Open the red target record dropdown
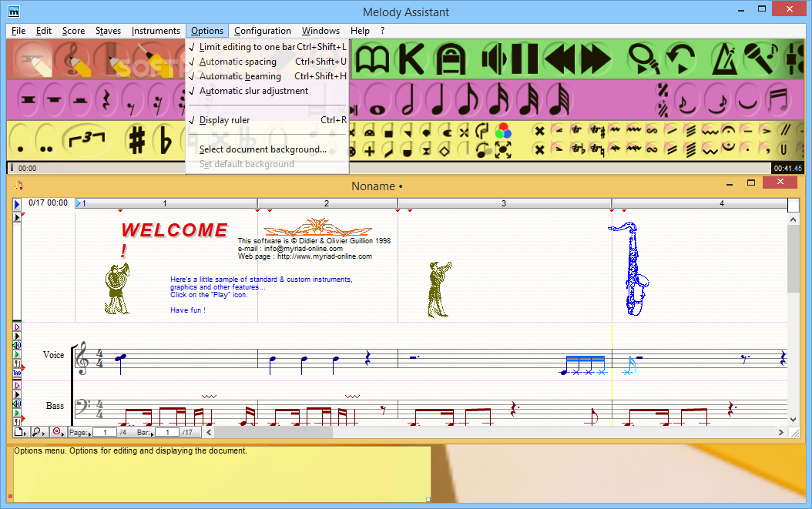This screenshot has height=509, width=812. tap(58, 432)
